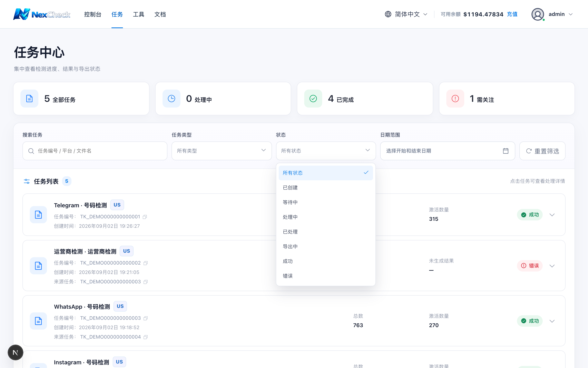Copy WhatsApp source task TK_DEMO000000000004
This screenshot has height=368, width=588.
(x=146, y=337)
